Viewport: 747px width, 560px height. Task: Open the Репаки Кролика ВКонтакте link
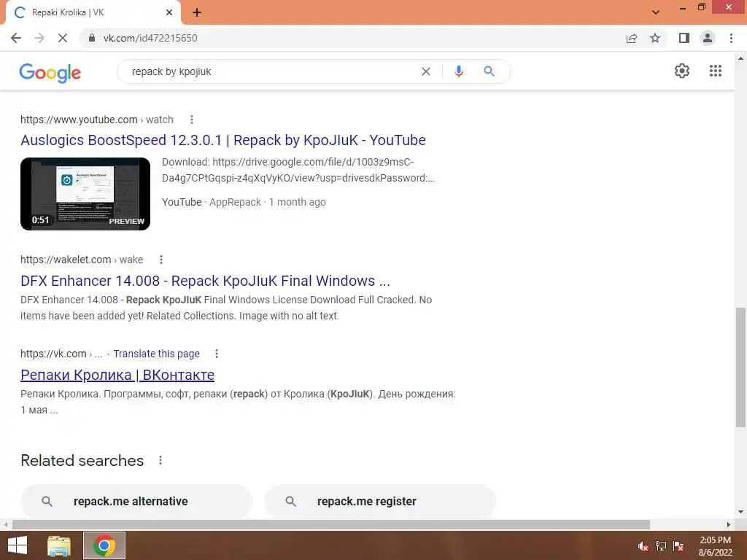[x=117, y=375]
